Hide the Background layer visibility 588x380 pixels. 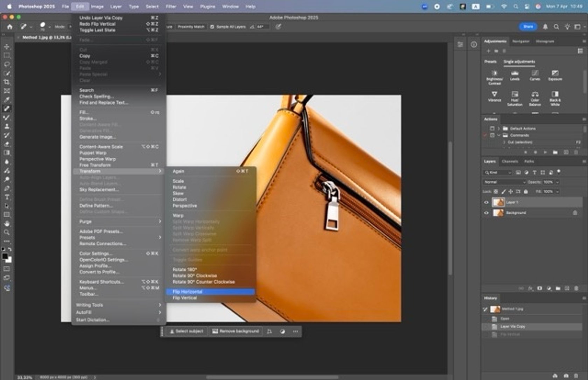tap(486, 213)
